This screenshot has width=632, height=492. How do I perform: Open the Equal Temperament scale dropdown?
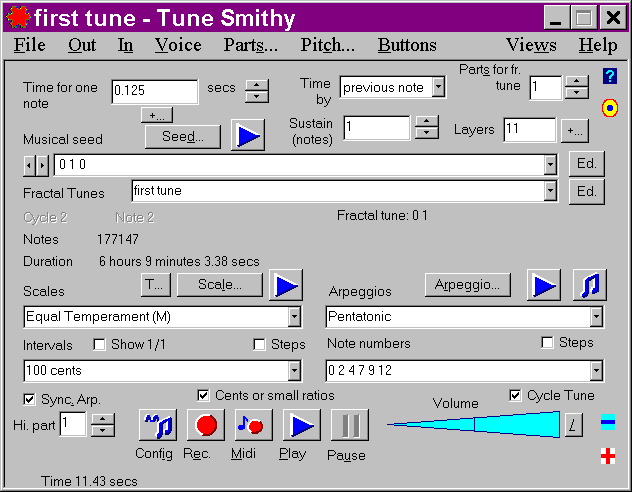pyautogui.click(x=294, y=317)
